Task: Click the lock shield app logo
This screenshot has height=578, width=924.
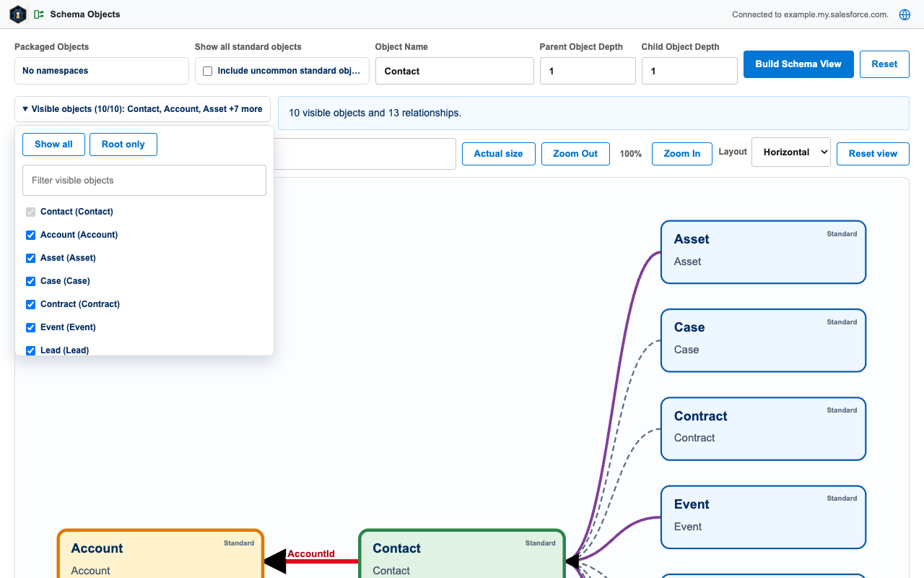Action: pyautogui.click(x=18, y=14)
